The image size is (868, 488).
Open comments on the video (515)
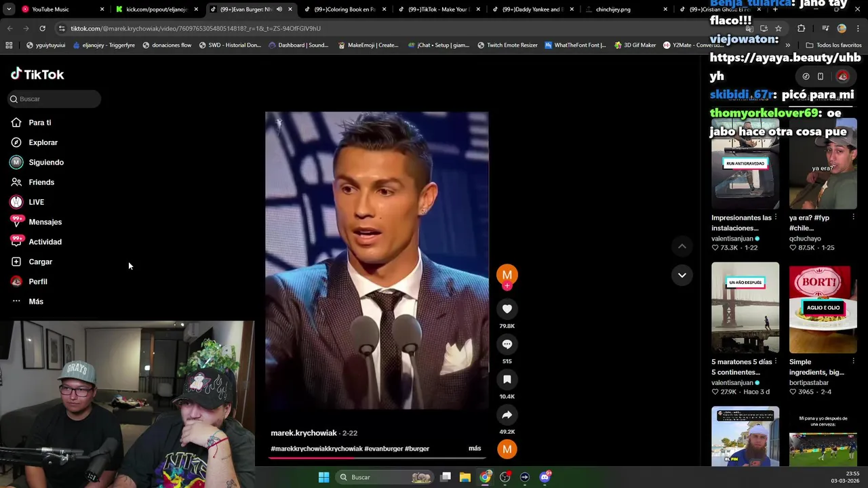coord(507,344)
